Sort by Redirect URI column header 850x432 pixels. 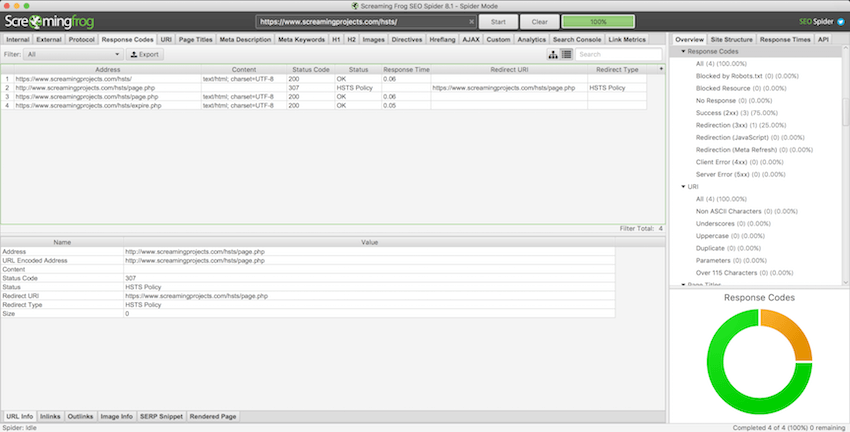point(509,69)
